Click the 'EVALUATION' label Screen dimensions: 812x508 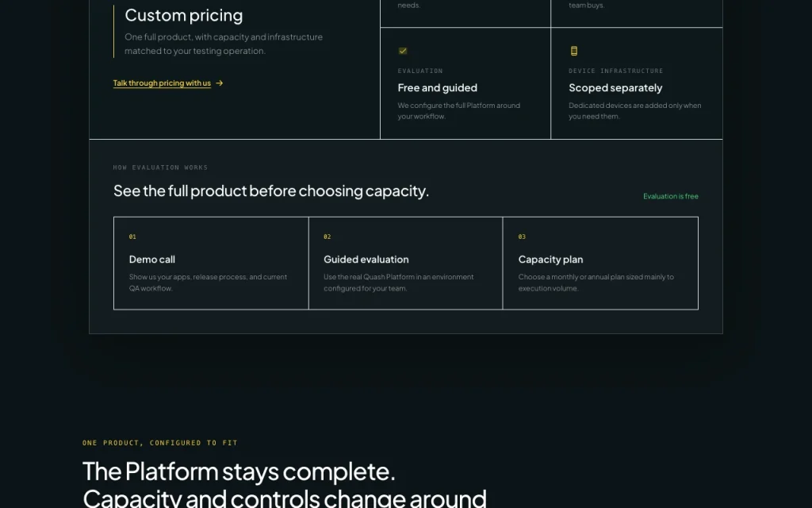(420, 71)
